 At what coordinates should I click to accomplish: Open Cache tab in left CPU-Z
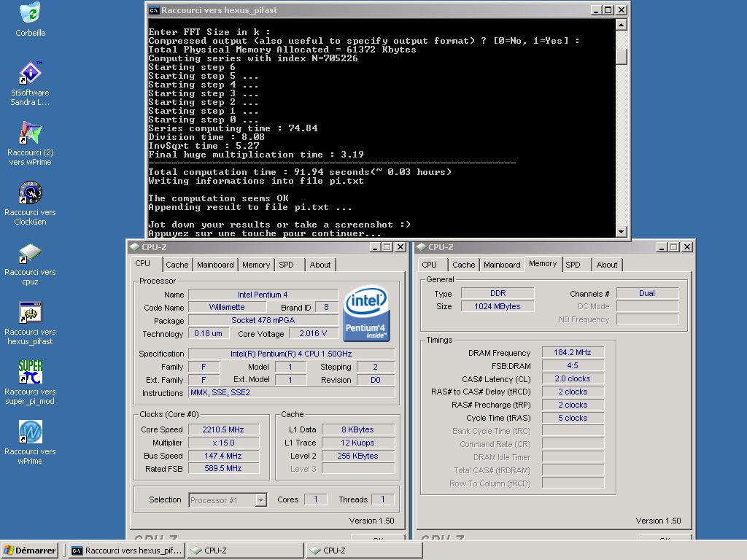coord(177,265)
